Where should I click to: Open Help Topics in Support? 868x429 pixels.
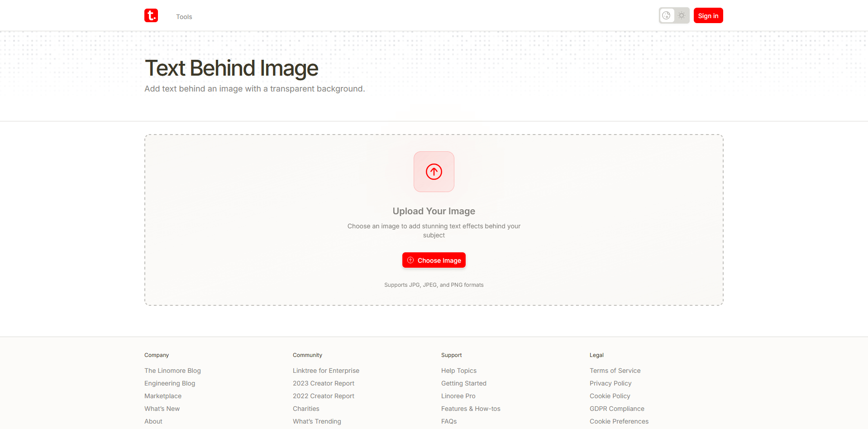point(458,371)
